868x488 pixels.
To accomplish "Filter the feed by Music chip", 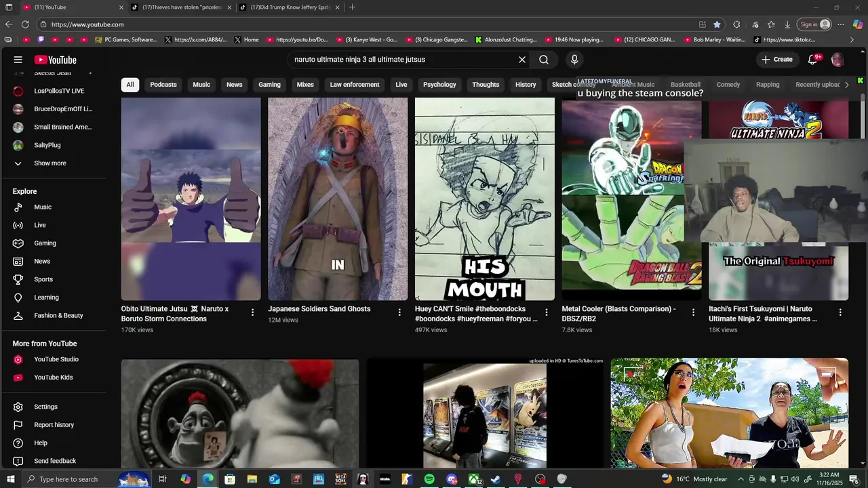I will (x=201, y=85).
